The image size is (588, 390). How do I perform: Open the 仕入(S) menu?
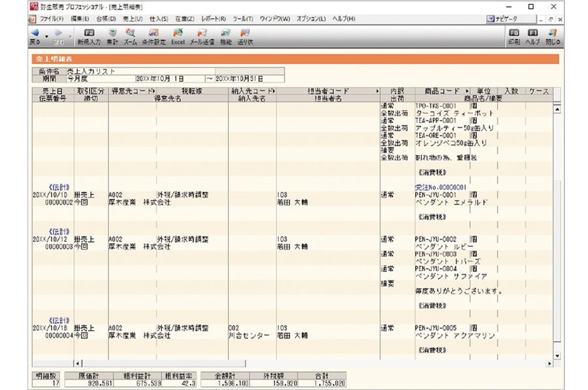tap(159, 19)
